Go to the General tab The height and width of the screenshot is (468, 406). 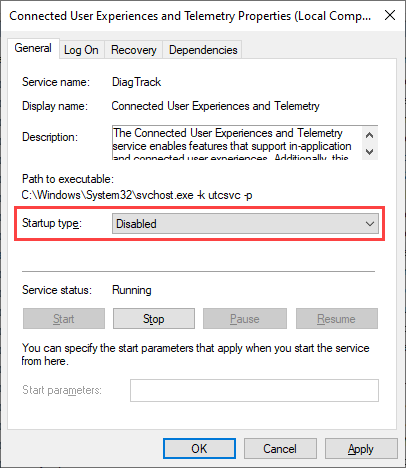coord(33,48)
